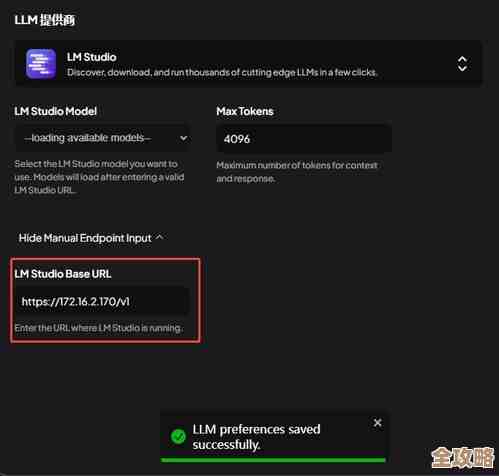Click the LM Studio purple logo icon
Image resolution: width=499 pixels, height=476 pixels.
pyautogui.click(x=41, y=63)
